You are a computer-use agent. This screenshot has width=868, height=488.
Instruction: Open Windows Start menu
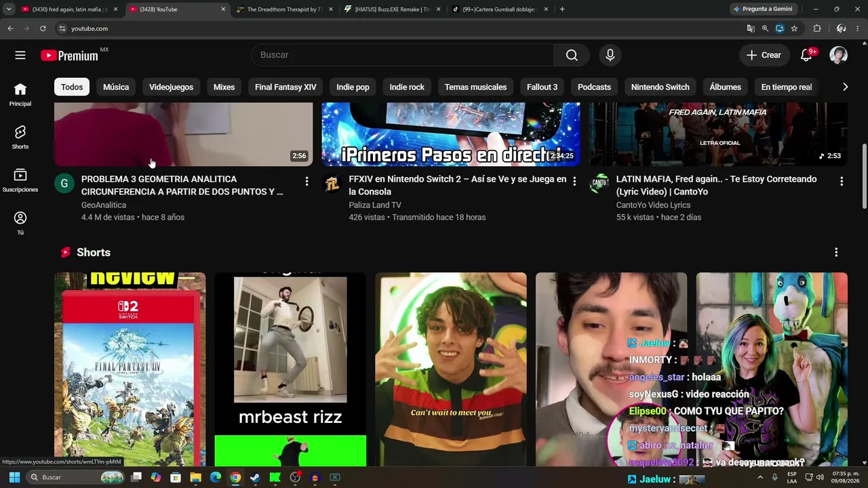click(14, 477)
